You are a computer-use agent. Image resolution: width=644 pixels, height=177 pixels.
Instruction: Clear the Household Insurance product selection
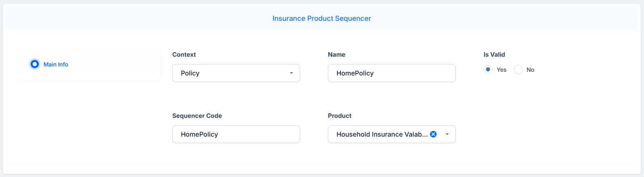tap(433, 134)
